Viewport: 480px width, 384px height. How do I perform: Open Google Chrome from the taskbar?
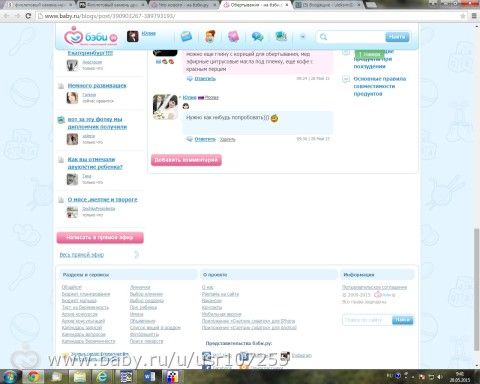tap(33, 377)
